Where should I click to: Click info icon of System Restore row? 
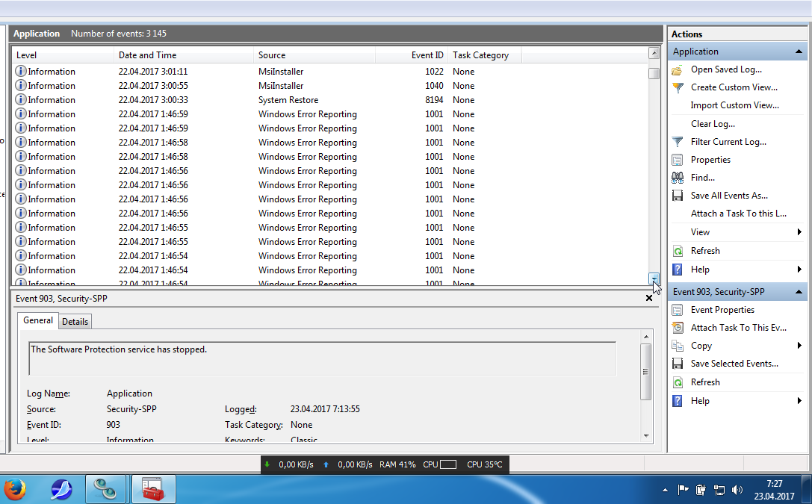tap(21, 100)
